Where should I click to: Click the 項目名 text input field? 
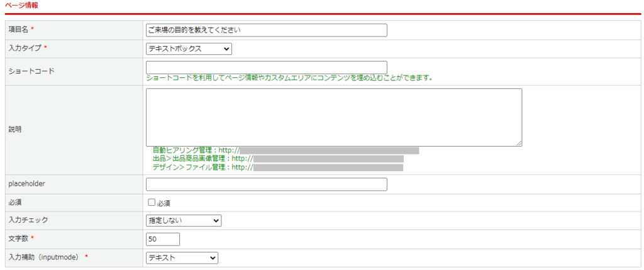(266, 30)
